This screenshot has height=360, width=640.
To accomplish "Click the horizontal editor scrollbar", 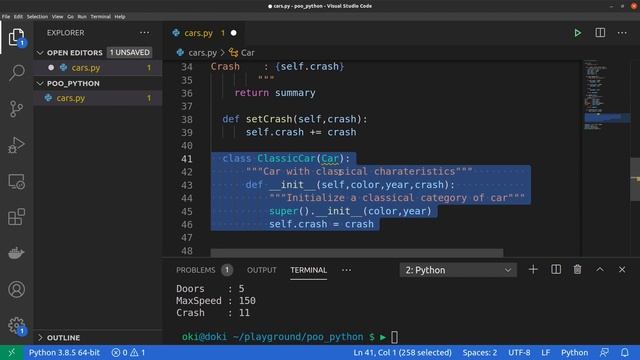I will pyautogui.click(x=357, y=253).
